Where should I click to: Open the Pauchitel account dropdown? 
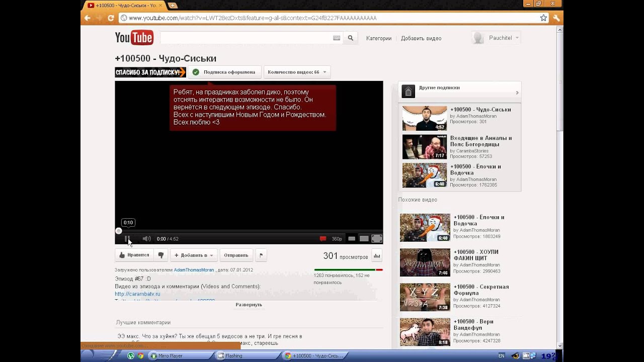pyautogui.click(x=496, y=38)
